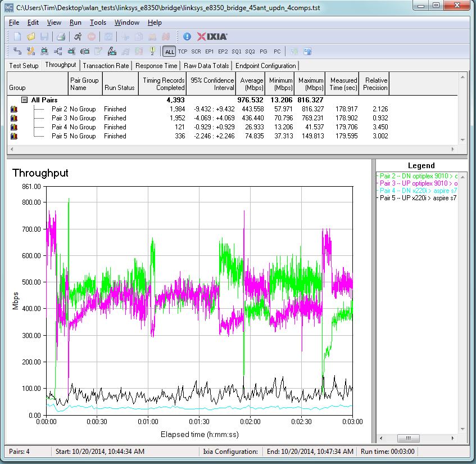The image size is (476, 464).
Task: Start the test with the Run icon
Action: coord(78,37)
